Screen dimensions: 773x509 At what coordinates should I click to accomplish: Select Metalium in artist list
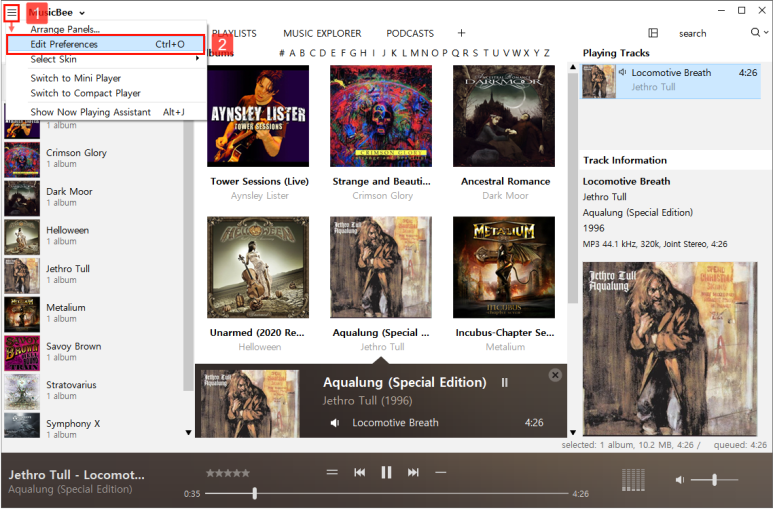coord(94,313)
